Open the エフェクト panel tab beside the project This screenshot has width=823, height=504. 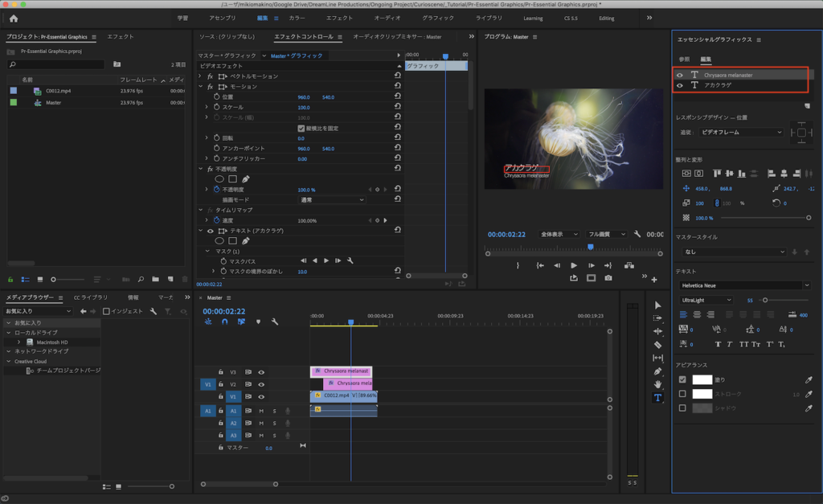[121, 37]
